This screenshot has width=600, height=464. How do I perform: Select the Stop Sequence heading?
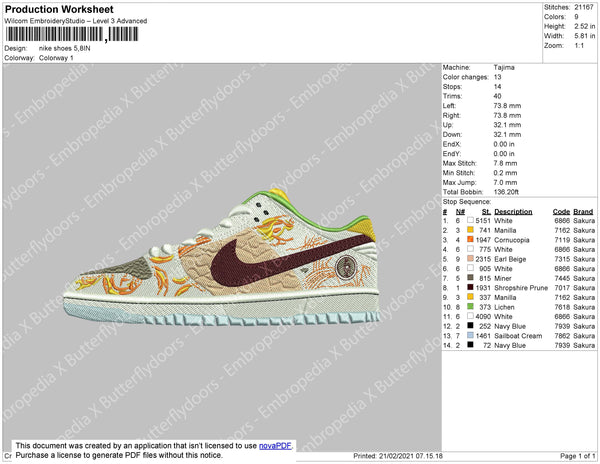tap(467, 202)
